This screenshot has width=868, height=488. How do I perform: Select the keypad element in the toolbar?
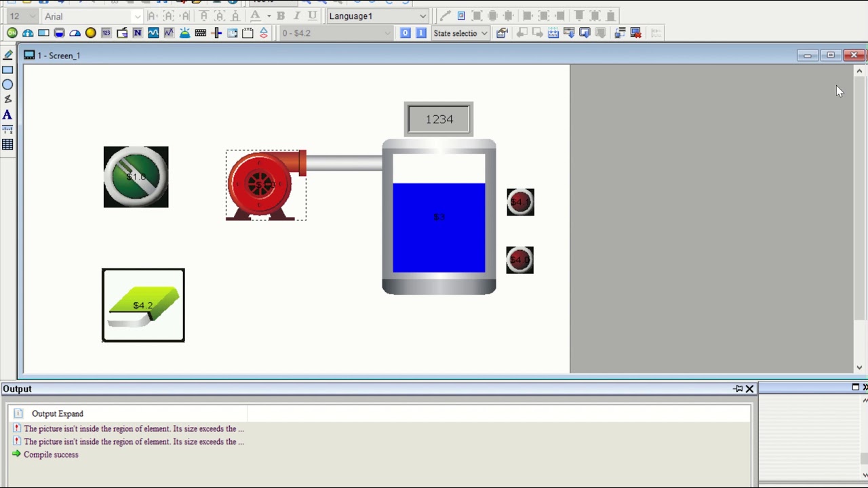coord(201,33)
